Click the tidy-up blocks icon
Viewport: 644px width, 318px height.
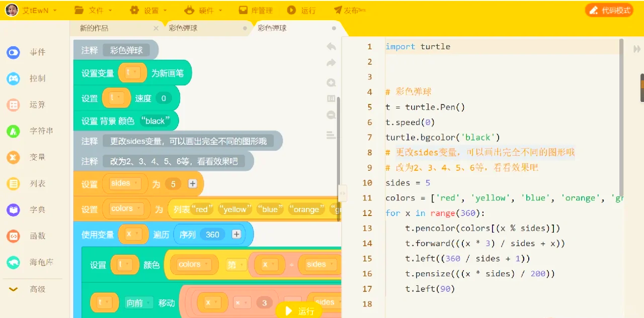tap(331, 135)
